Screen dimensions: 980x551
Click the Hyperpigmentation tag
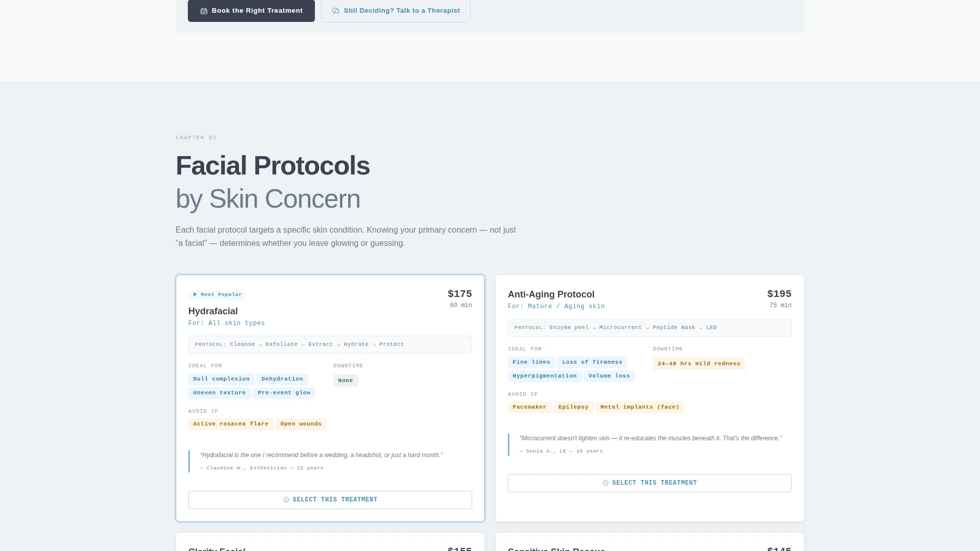(x=545, y=376)
